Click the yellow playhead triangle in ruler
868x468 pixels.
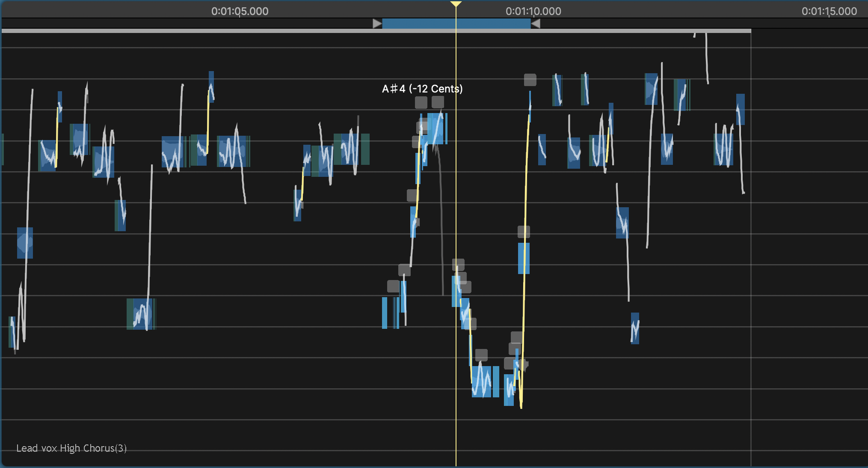coord(456,4)
